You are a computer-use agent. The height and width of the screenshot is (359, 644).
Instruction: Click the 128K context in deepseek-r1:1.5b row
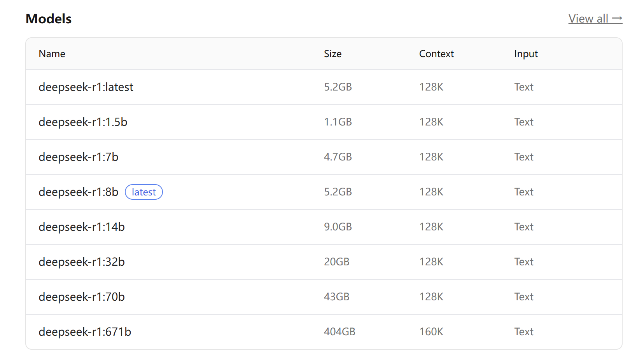[x=431, y=122]
